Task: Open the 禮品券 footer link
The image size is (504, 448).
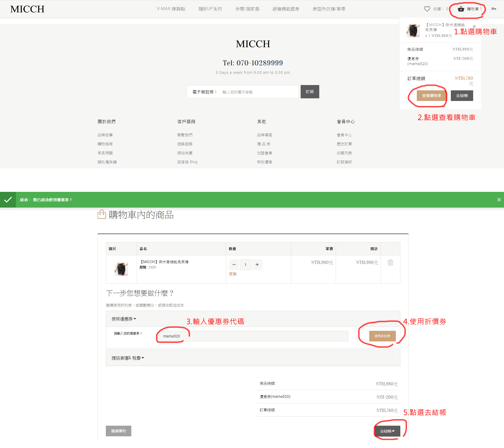Action: click(x=264, y=144)
